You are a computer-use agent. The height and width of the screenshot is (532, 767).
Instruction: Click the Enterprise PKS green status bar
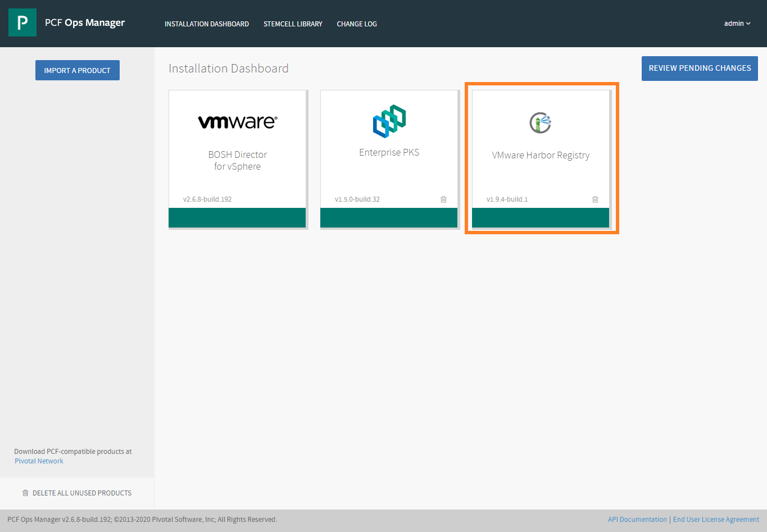(x=389, y=217)
